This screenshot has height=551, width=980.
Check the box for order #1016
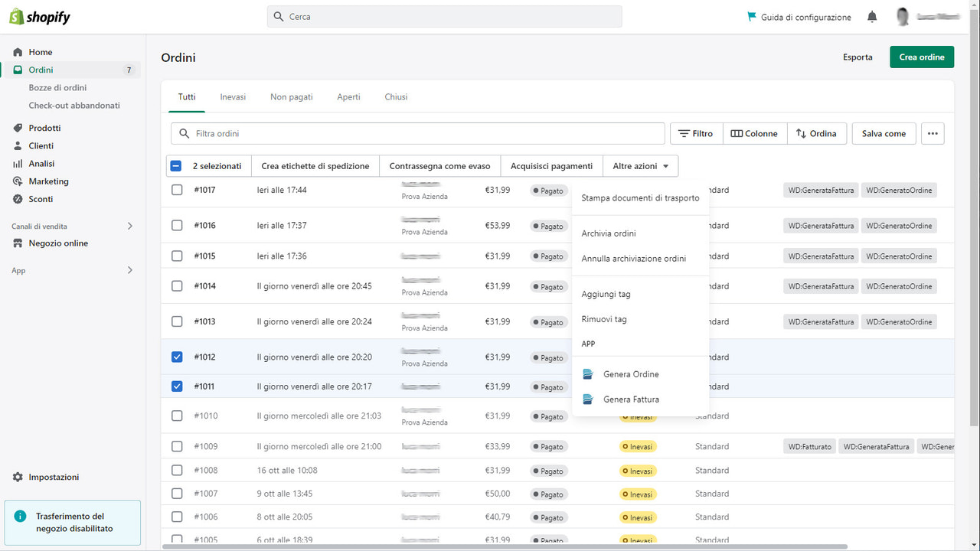coord(177,226)
